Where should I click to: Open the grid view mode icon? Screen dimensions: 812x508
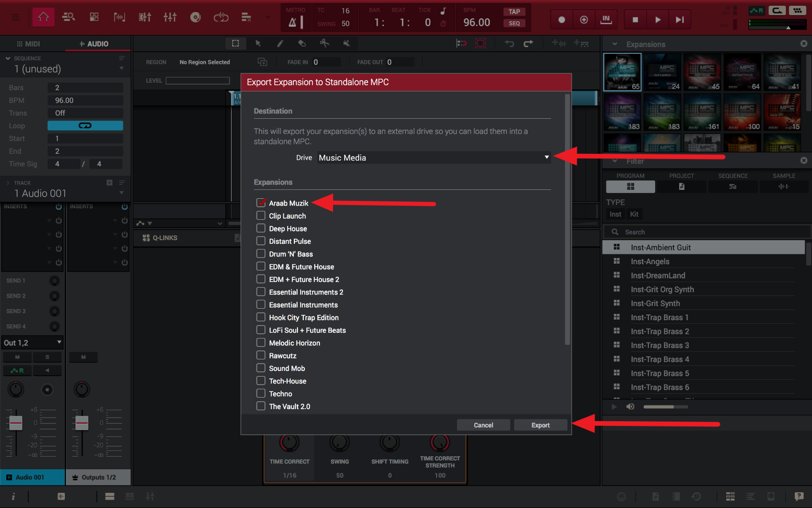pyautogui.click(x=94, y=17)
